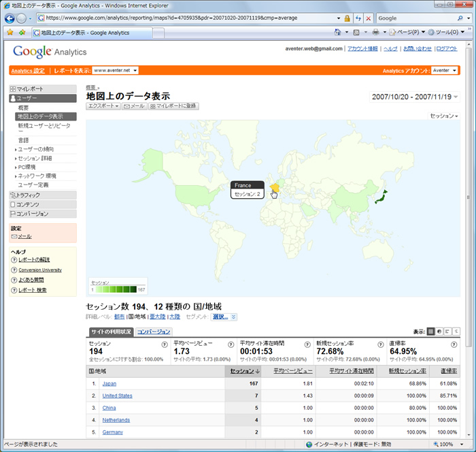Image resolution: width=476 pixels, height=452 pixels.
Task: Click the browser Forward arrow button
Action: [x=21, y=18]
